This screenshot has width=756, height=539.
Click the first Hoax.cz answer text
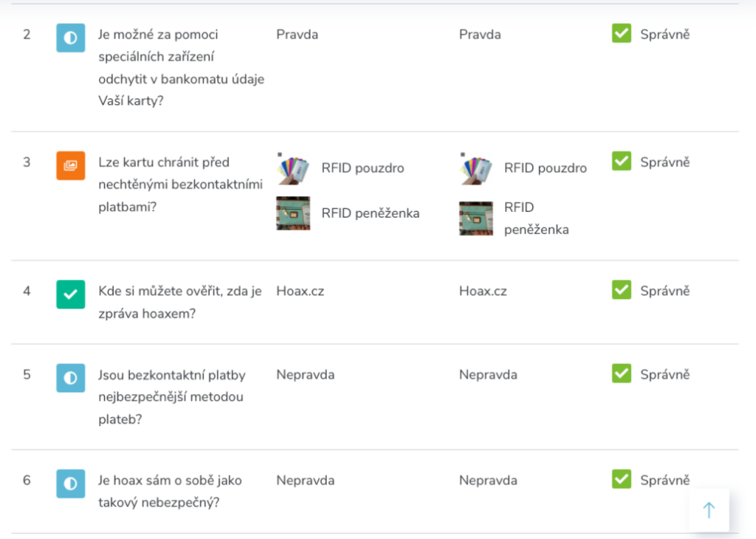(x=300, y=291)
